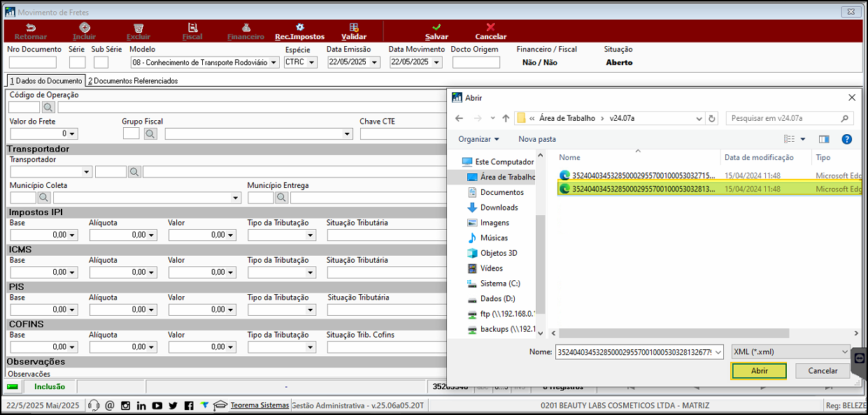Click the help icon in Abrir dialog
Screen dimensions: 868x415
point(846,139)
